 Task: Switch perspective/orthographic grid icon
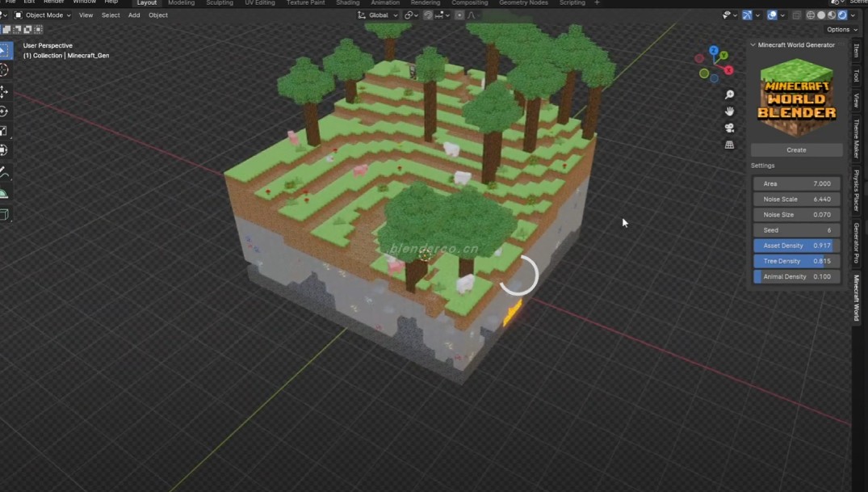[730, 145]
